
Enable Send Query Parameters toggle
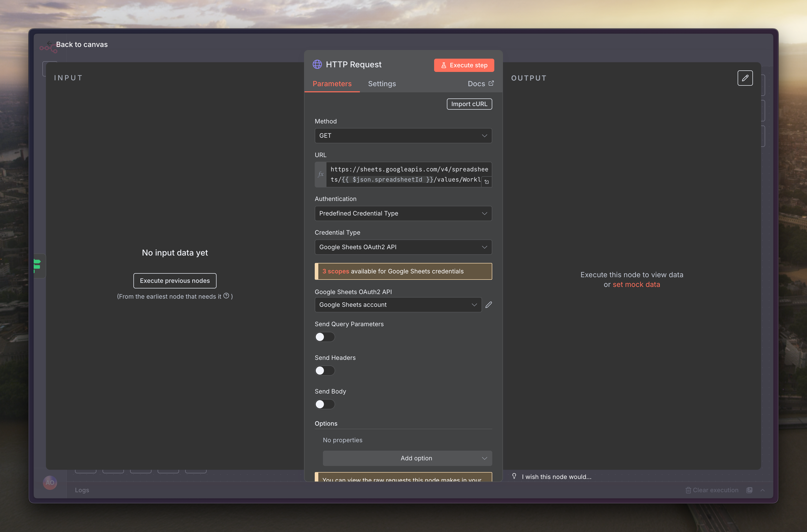(325, 337)
